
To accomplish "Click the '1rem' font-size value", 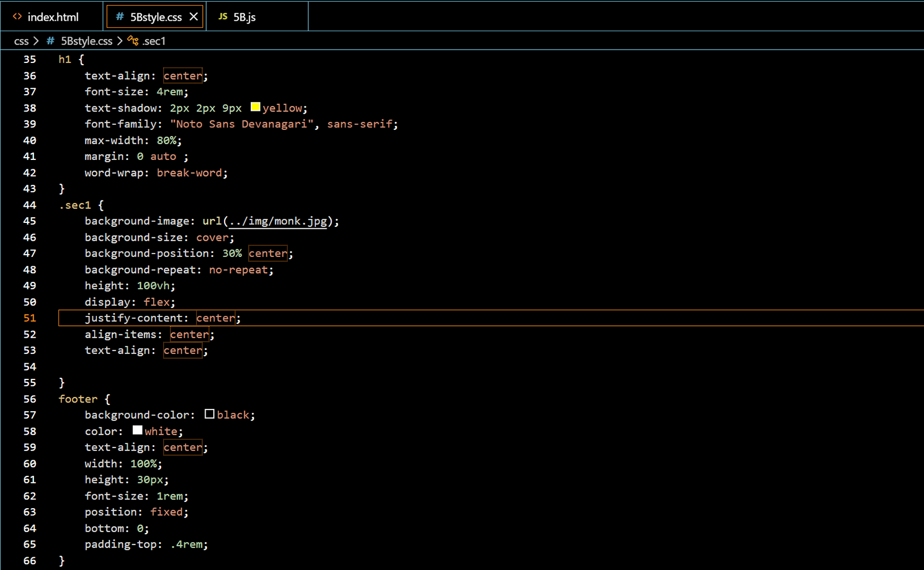I will click(170, 496).
